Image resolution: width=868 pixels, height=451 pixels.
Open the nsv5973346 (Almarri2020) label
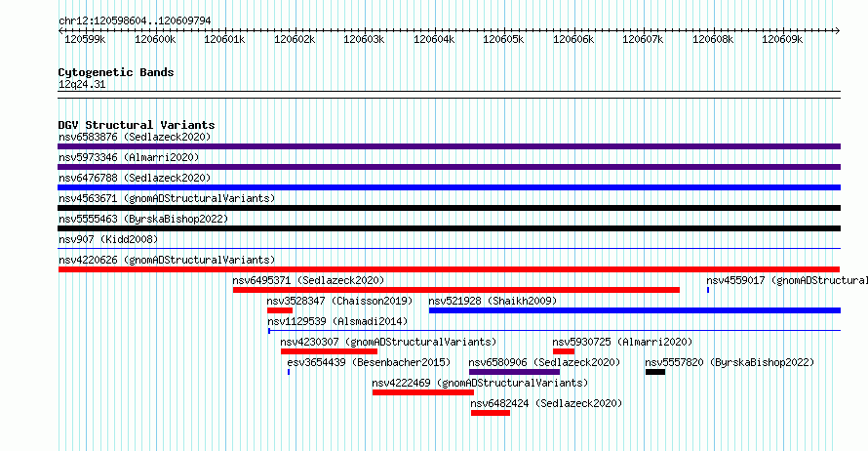129,157
